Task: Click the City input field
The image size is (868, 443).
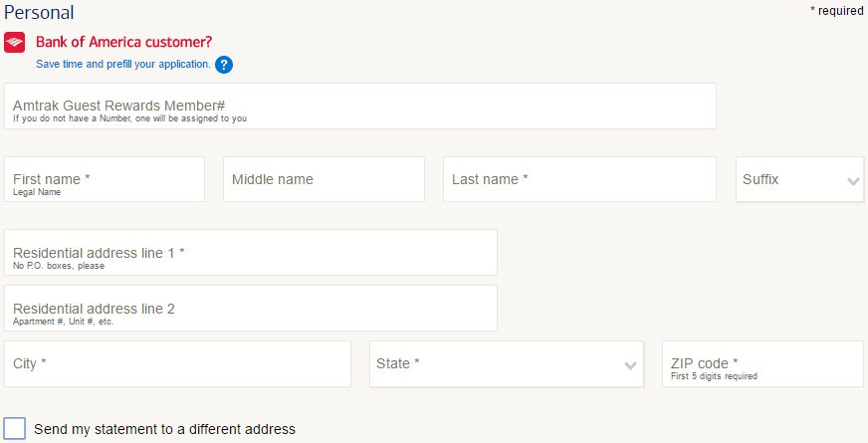Action: click(x=178, y=363)
